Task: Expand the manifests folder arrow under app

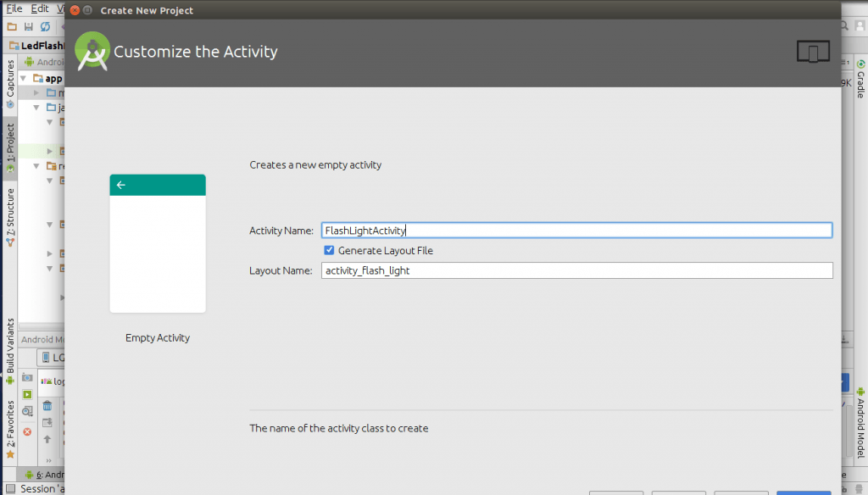Action: click(x=36, y=92)
